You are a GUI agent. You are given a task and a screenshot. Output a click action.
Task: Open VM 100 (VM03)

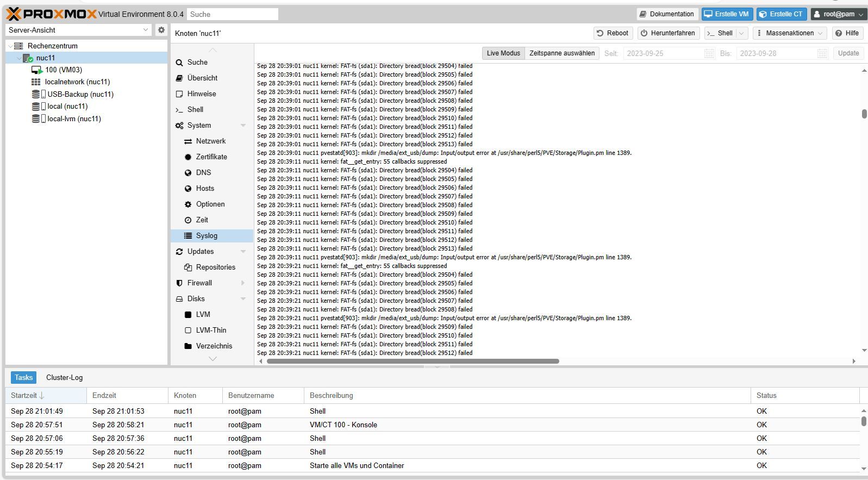coord(64,70)
